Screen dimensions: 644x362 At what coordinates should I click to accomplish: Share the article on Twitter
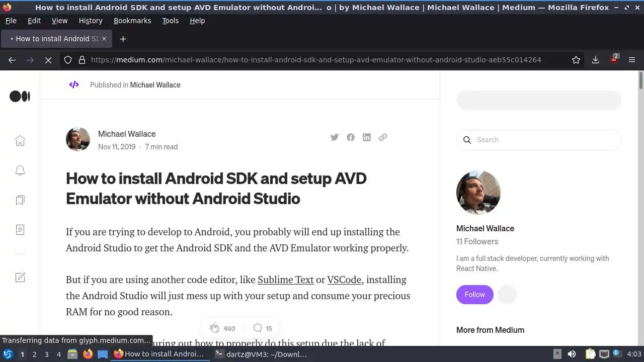pos(335,137)
